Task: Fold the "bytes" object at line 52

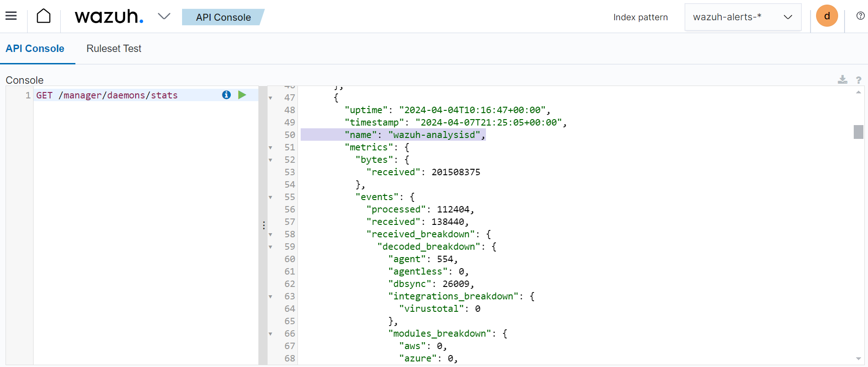Action: (271, 160)
